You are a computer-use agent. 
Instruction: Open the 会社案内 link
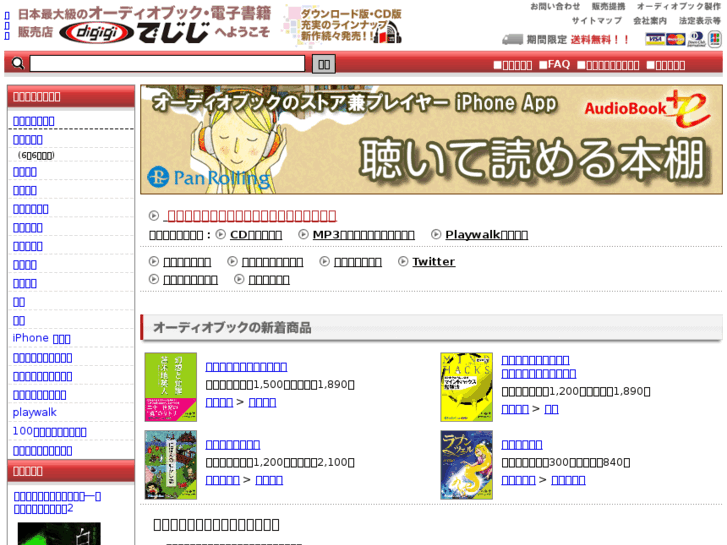pyautogui.click(x=650, y=21)
